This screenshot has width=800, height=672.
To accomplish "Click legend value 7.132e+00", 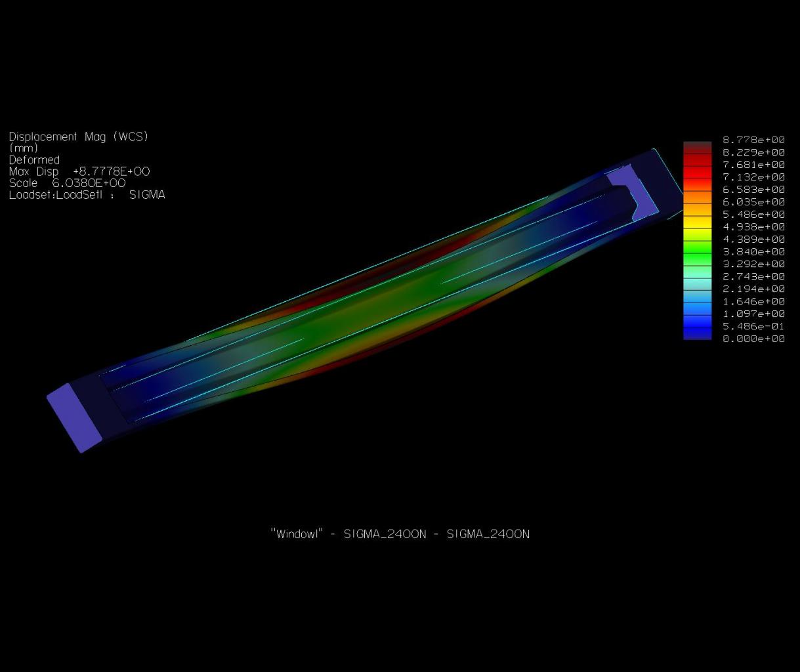I will (x=753, y=177).
